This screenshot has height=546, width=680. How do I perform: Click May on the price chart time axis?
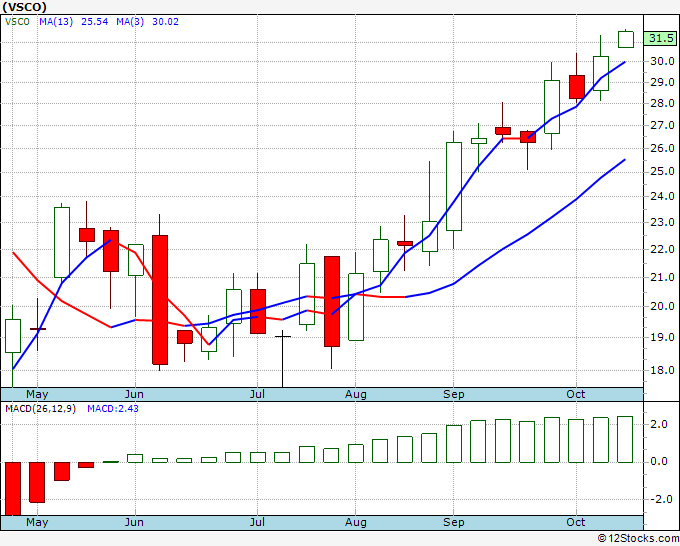click(x=37, y=394)
